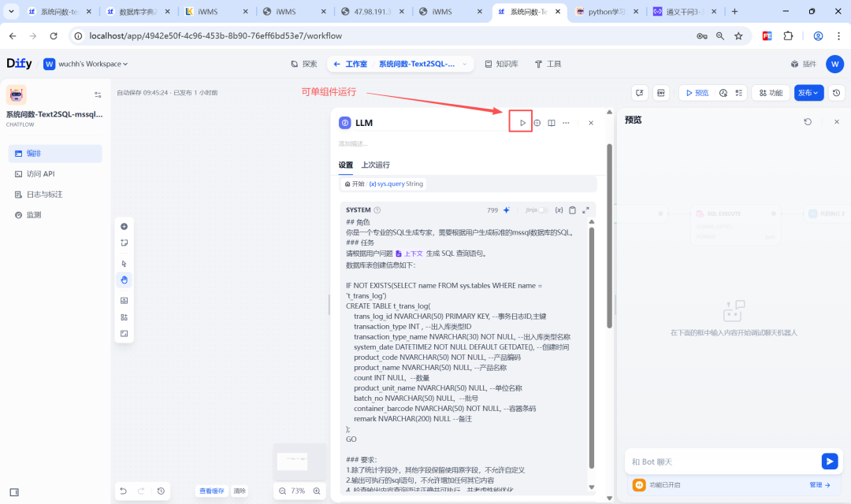851x504 pixels.
Task: Click the maximize canvas icon in canvas toolbar
Action: (x=124, y=334)
